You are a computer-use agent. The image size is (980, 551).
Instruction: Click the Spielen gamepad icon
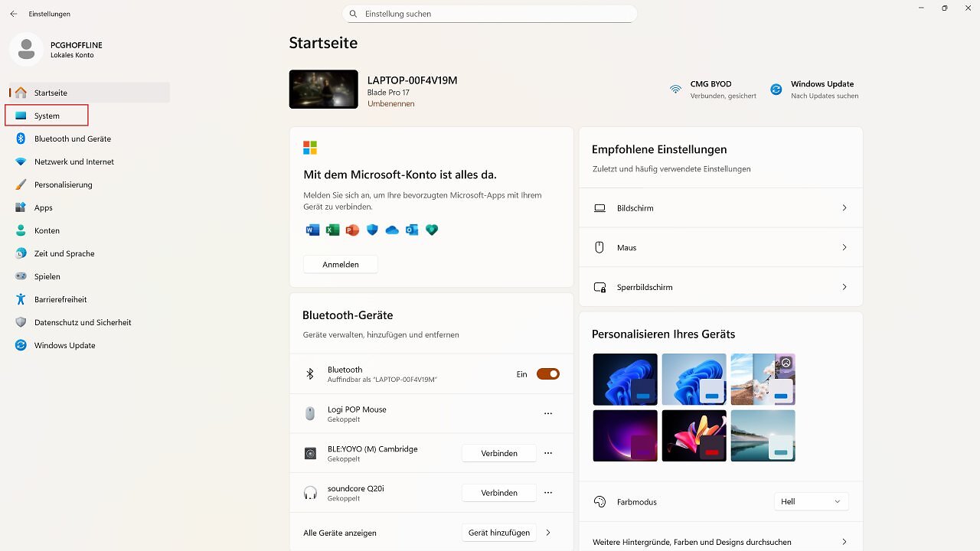(x=21, y=276)
